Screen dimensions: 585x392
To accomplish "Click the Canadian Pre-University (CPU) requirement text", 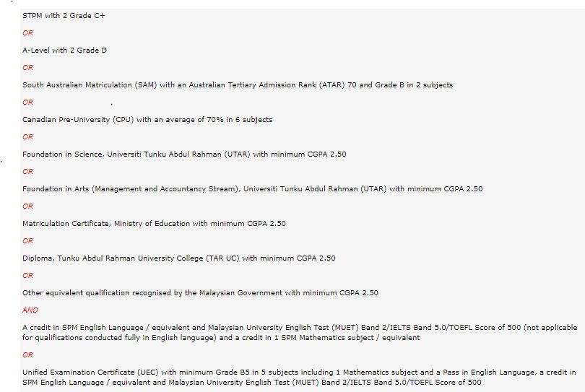I will [x=147, y=120].
